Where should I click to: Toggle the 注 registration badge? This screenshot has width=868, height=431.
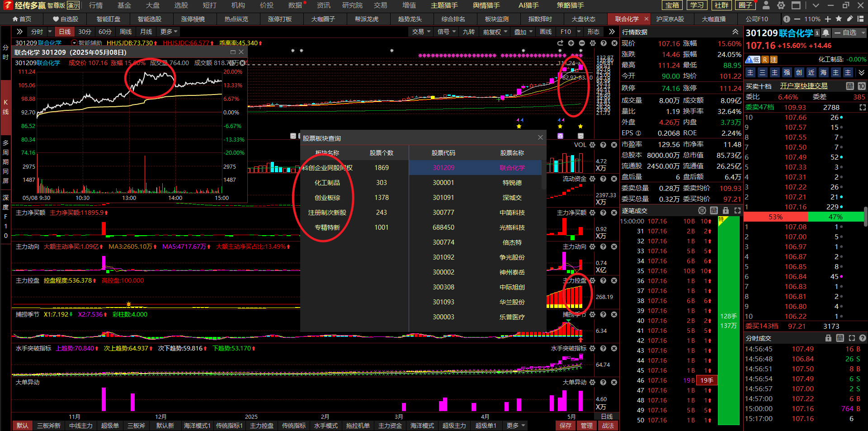click(x=774, y=60)
